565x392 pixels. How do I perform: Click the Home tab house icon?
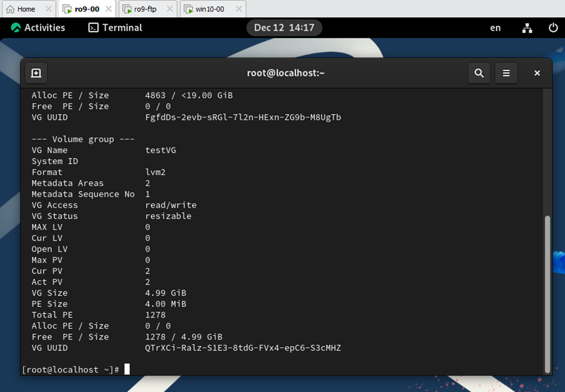pos(10,9)
